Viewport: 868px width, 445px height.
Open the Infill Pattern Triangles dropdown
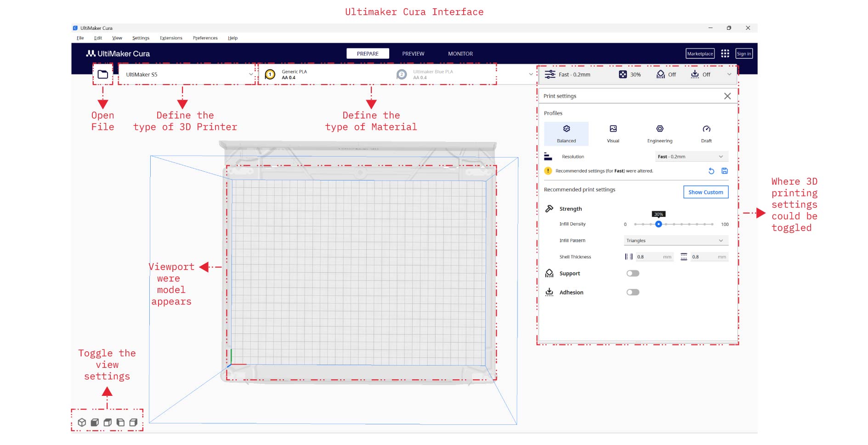pos(675,241)
